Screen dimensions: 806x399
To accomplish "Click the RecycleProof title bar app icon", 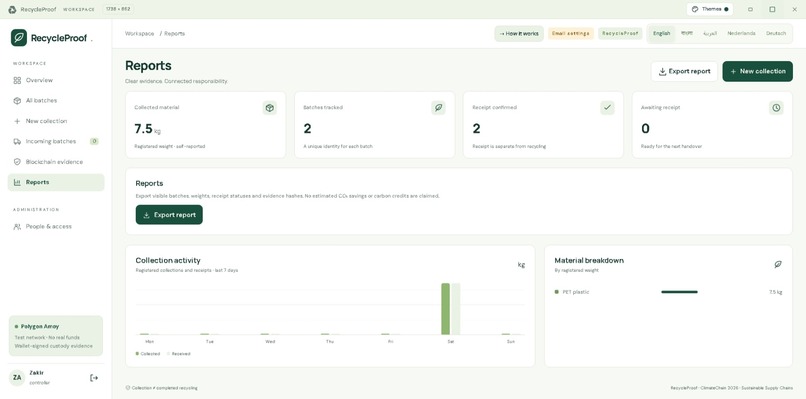I will pyautogui.click(x=12, y=9).
